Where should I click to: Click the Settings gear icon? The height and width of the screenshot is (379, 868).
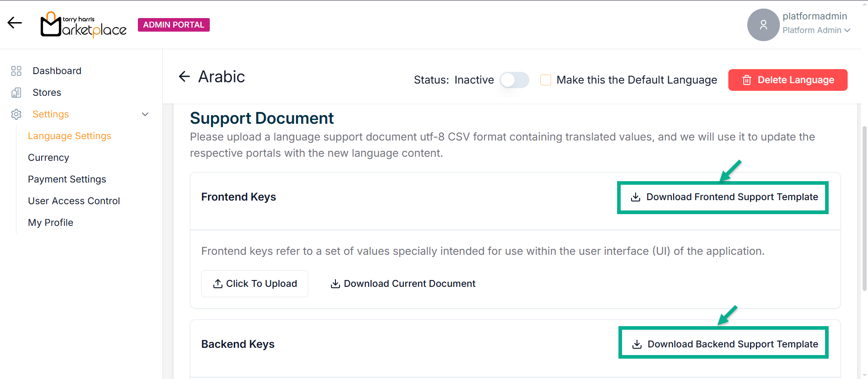click(16, 114)
